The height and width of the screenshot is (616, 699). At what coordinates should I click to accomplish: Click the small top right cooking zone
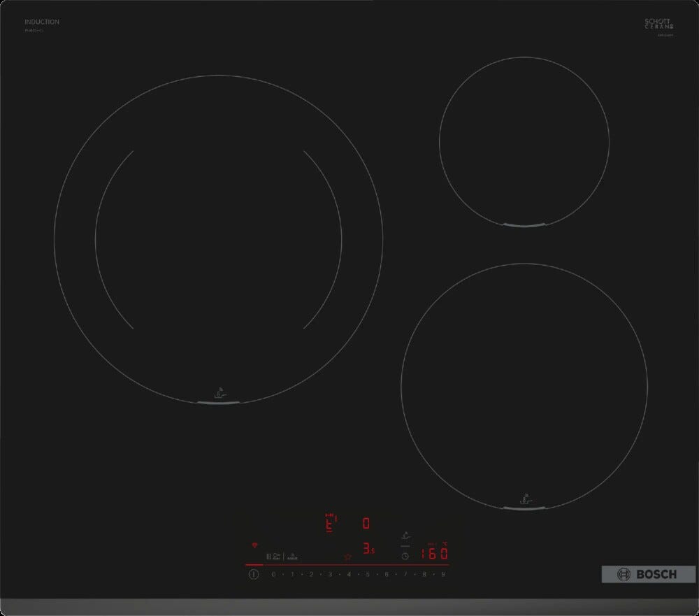524,141
